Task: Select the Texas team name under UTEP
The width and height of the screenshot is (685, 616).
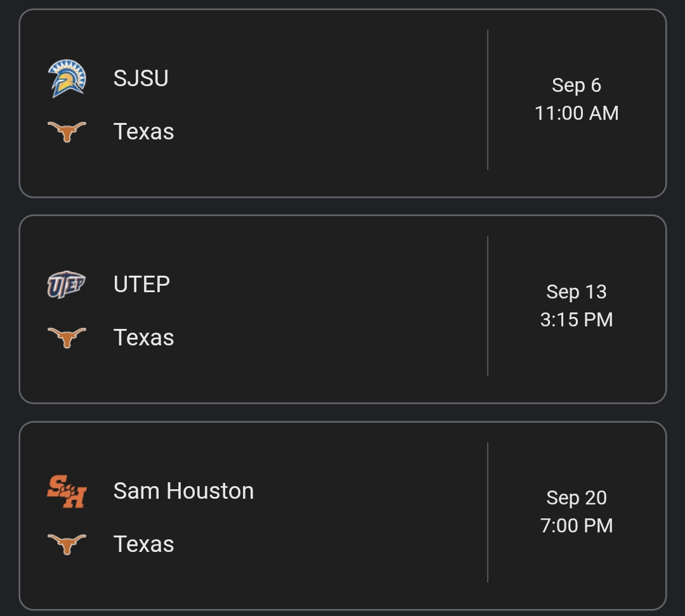Action: [143, 337]
